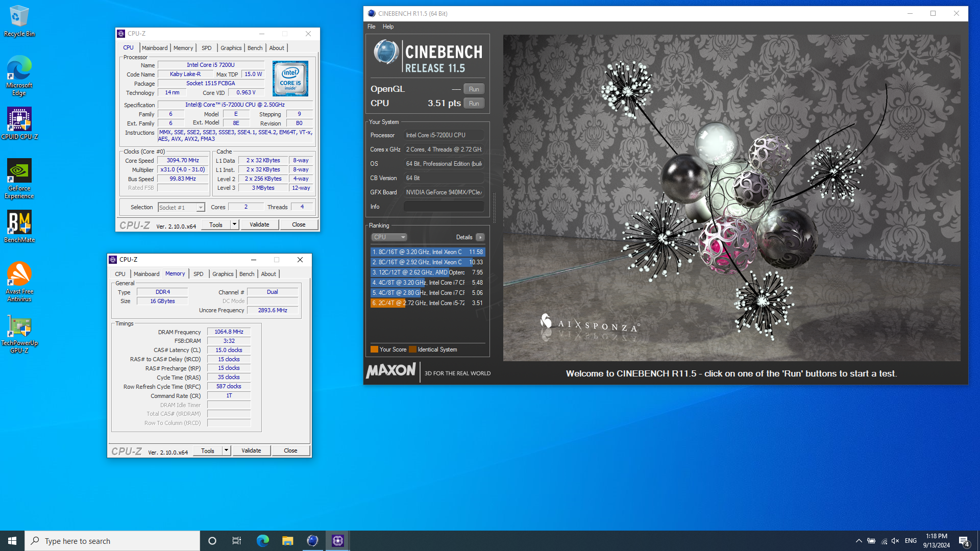Screen dimensions: 980x551
Task: Open Bench tab in top CPU-Z window
Action: point(255,48)
